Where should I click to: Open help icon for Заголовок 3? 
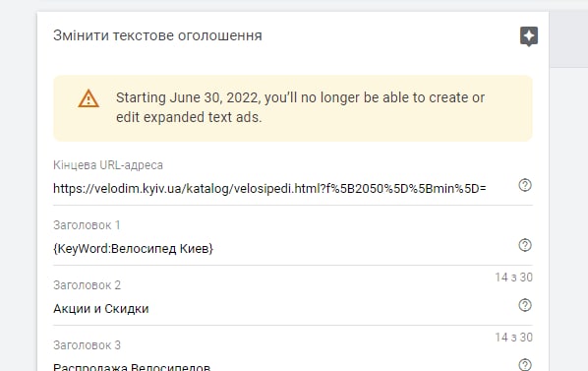[525, 365]
